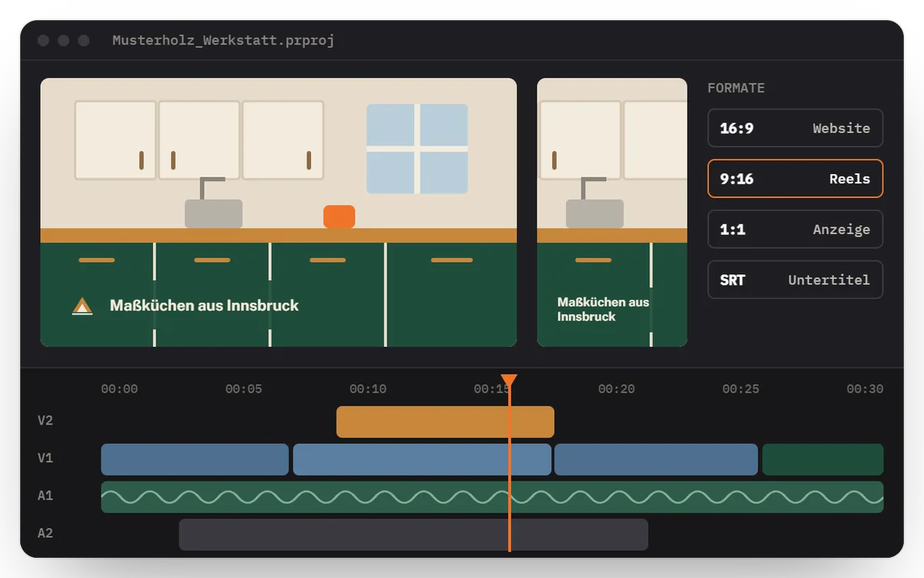Click the window in the wide preview
The width and height of the screenshot is (924, 578).
pyautogui.click(x=417, y=149)
